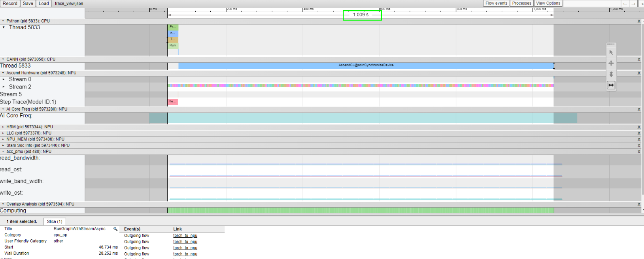The height and width of the screenshot is (259, 644).
Task: Expand the NPU_MEM (pid 5973408) section
Action: (3, 139)
